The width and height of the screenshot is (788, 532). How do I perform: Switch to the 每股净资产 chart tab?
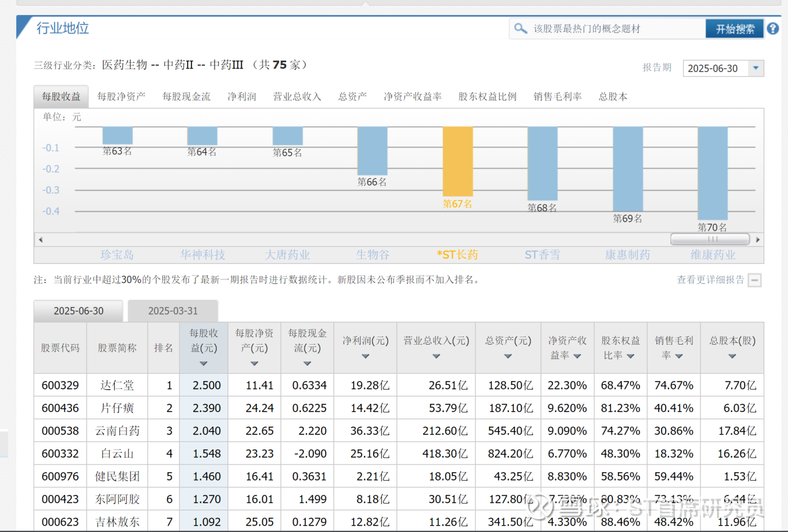click(121, 97)
